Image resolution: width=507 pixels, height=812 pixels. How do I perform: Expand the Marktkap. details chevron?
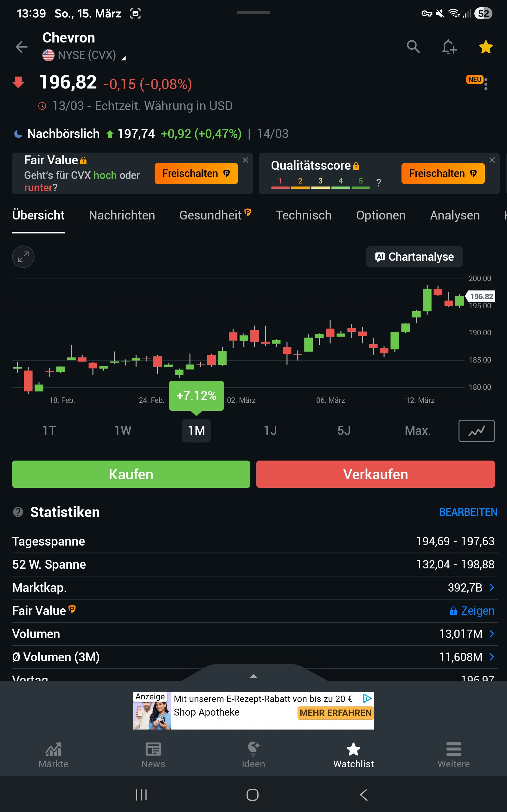[x=491, y=587]
